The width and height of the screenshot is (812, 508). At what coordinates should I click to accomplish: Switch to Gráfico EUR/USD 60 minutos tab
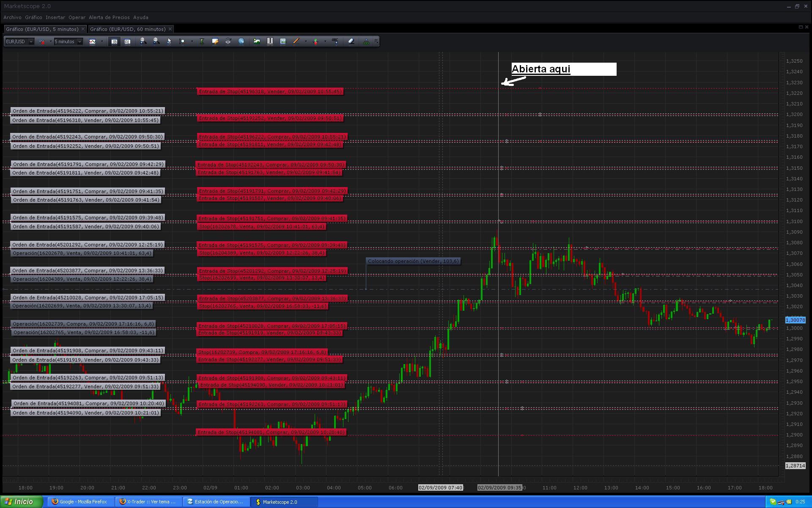[128, 29]
